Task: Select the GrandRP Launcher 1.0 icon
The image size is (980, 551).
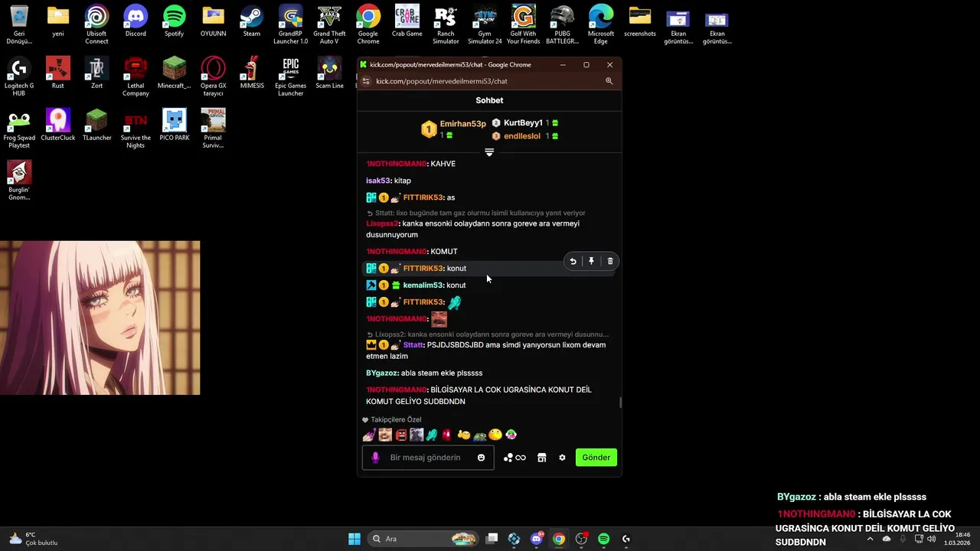Action: (x=290, y=24)
